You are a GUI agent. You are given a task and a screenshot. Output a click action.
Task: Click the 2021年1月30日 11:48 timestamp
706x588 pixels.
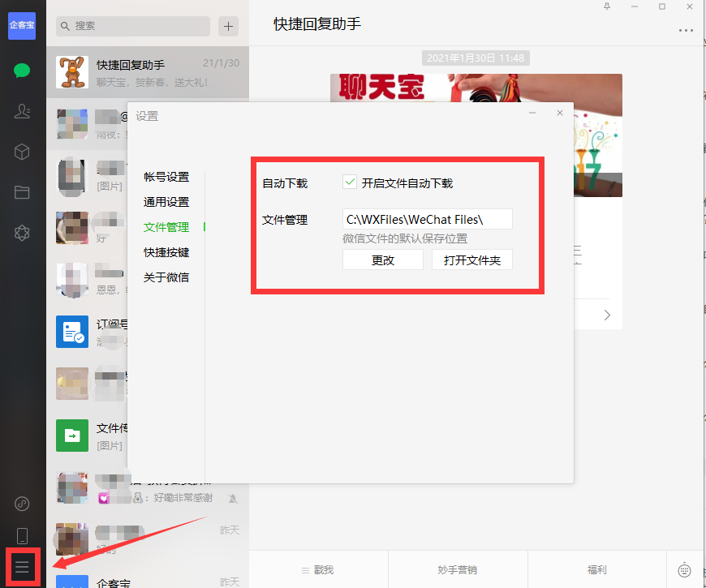click(476, 58)
